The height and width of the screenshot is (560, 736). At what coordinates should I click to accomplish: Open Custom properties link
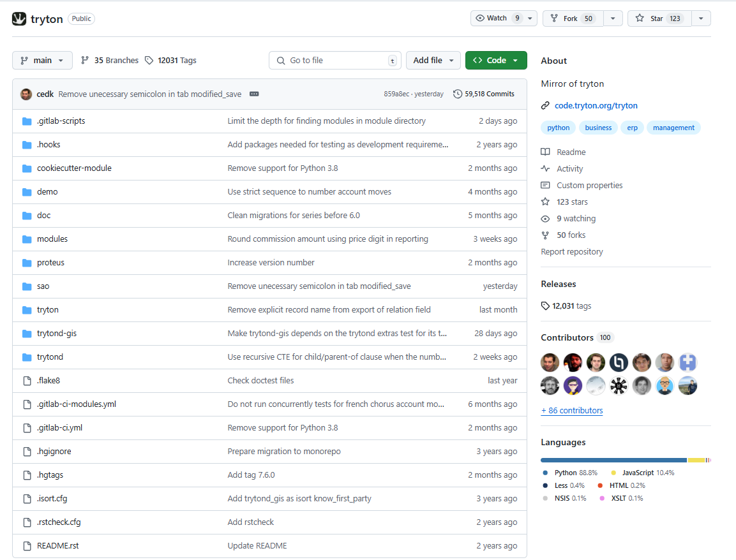pyautogui.click(x=582, y=185)
